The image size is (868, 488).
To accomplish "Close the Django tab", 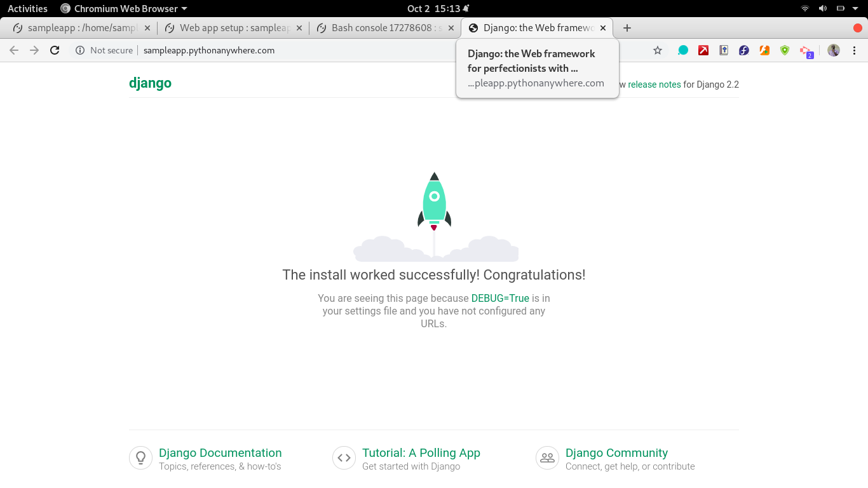I will pyautogui.click(x=603, y=28).
